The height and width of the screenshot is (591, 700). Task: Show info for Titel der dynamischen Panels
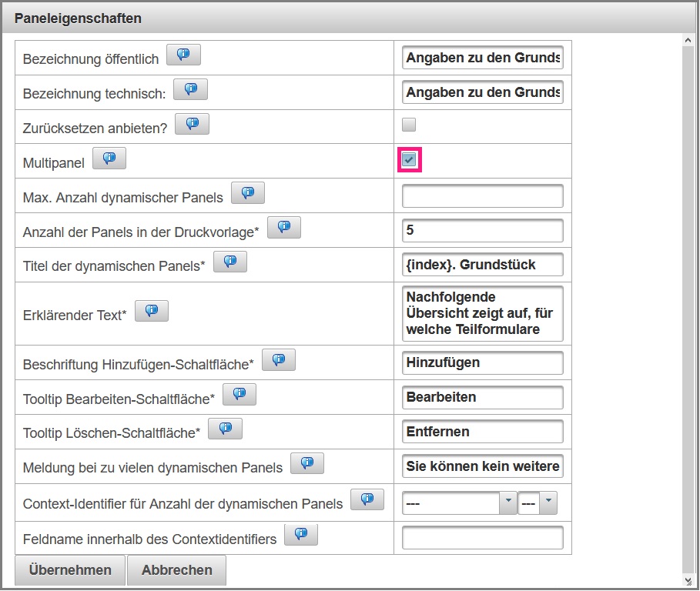click(230, 262)
